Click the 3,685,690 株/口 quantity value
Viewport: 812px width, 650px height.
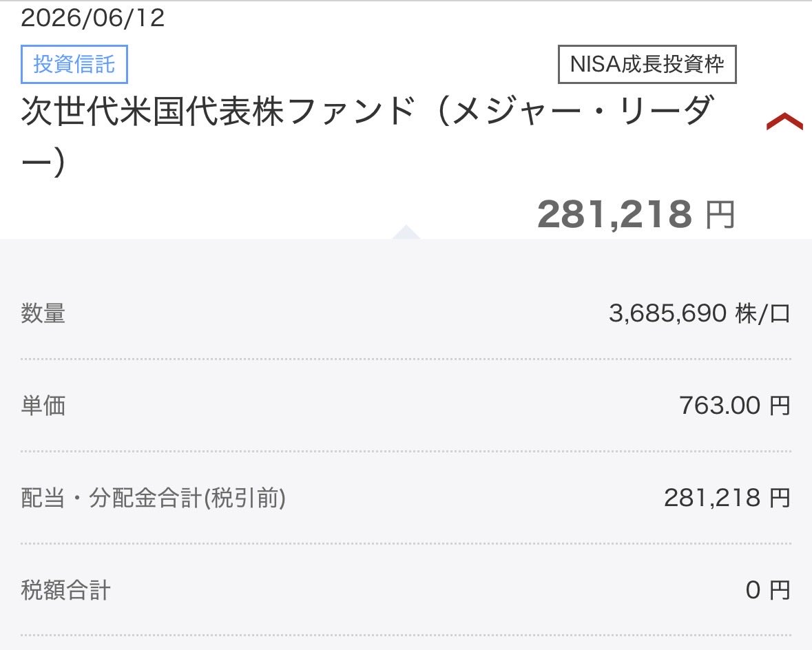pos(700,313)
